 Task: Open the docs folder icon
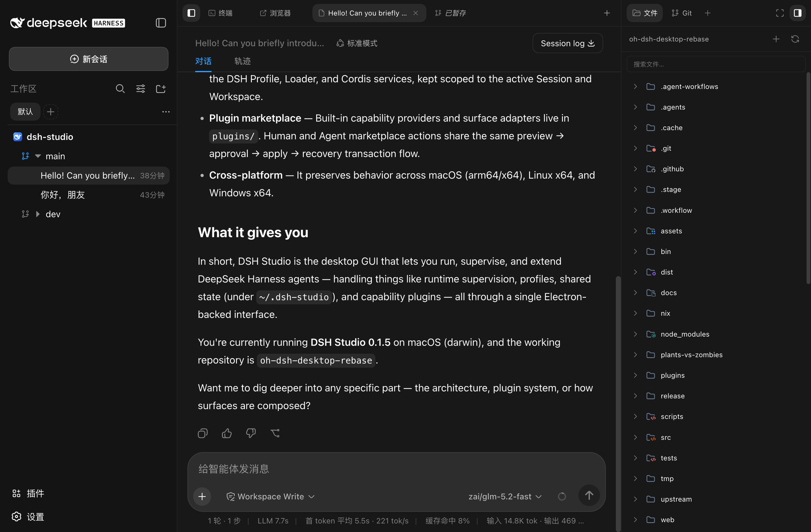pyautogui.click(x=651, y=293)
